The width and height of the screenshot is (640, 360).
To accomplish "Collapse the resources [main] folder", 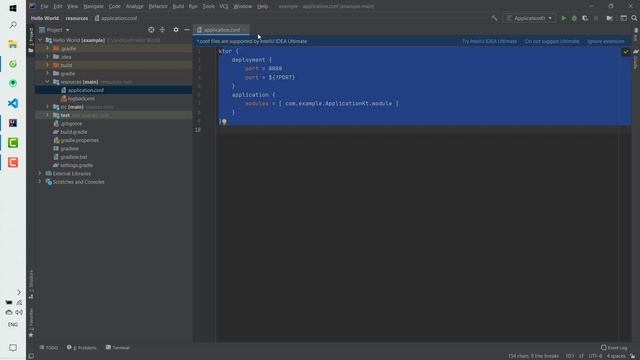I will [47, 82].
